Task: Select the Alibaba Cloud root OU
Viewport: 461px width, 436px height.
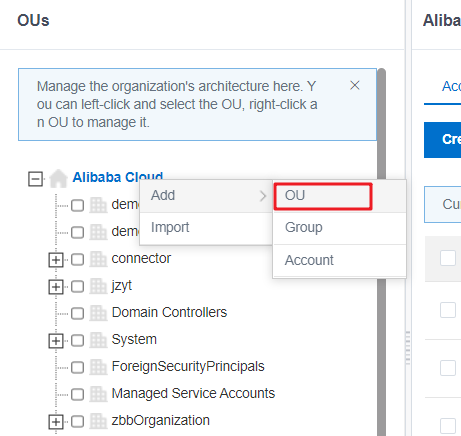Action: point(118,177)
